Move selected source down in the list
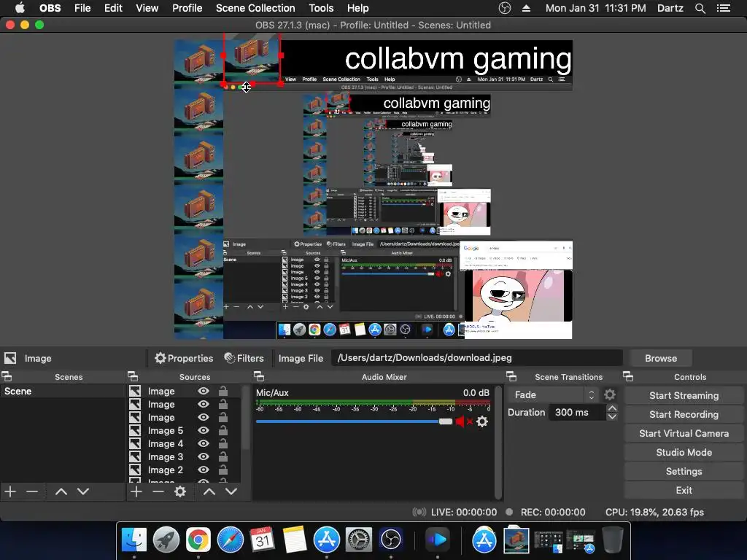The image size is (747, 560). point(231,491)
